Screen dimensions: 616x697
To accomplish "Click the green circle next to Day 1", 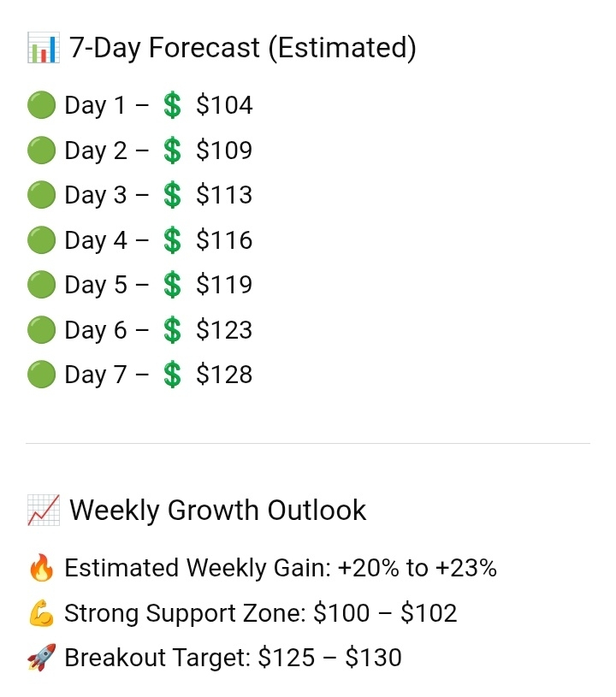I will click(x=41, y=105).
